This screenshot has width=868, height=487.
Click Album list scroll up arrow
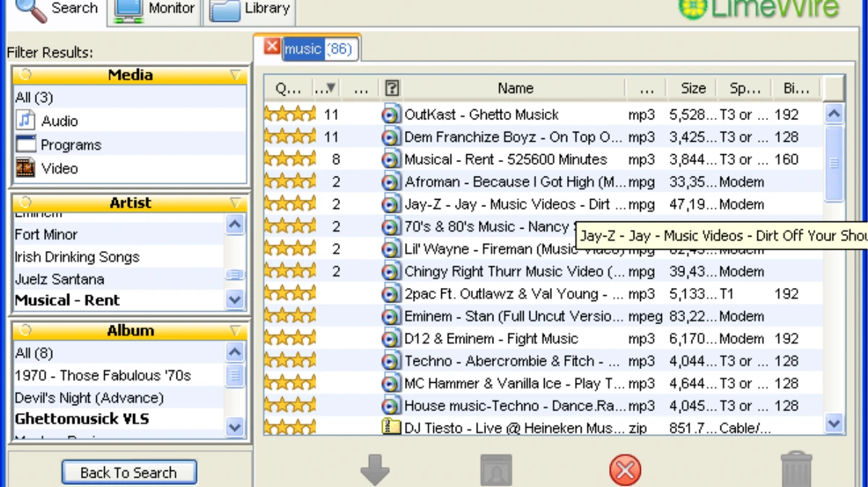(235, 352)
